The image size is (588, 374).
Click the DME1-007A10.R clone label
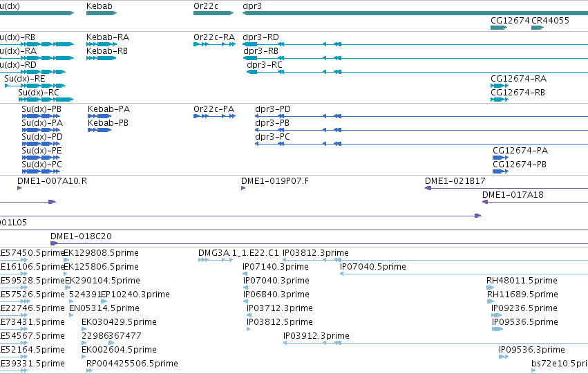(x=52, y=181)
